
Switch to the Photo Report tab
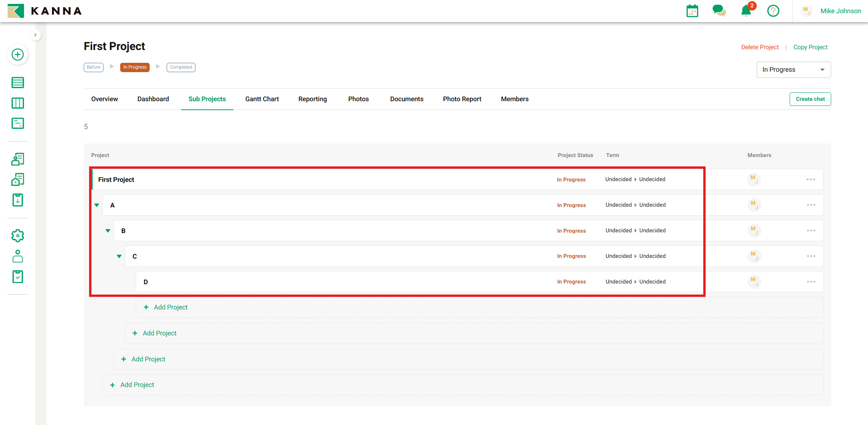[462, 99]
